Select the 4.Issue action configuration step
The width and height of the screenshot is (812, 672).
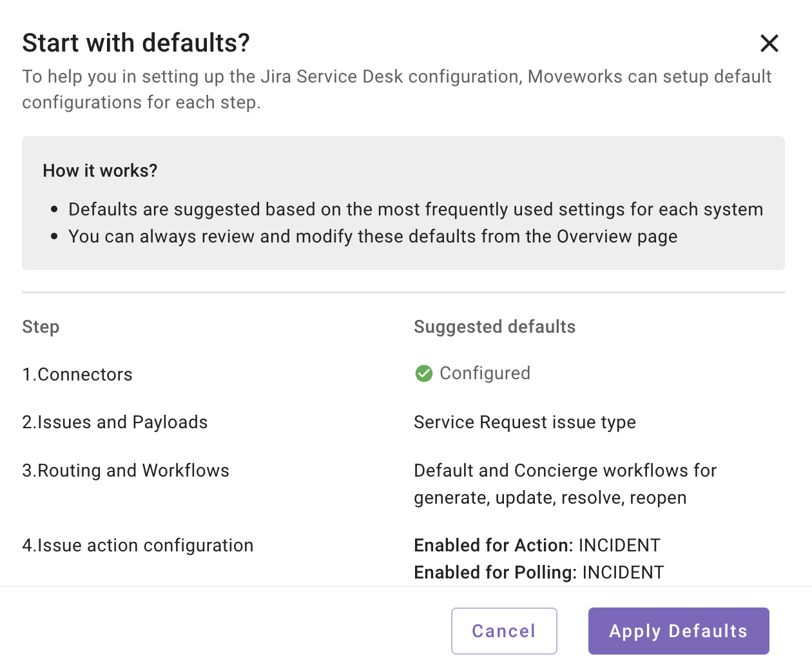pos(138,546)
